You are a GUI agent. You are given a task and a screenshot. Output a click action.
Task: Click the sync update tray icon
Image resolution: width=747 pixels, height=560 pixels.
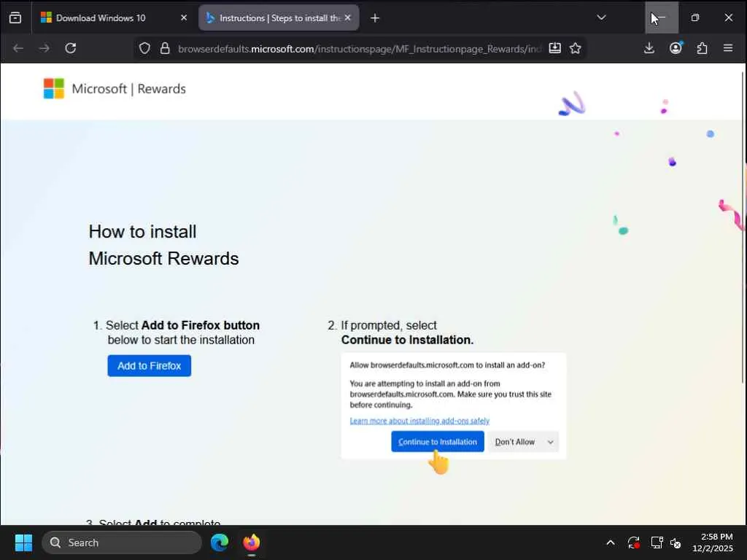(634, 542)
